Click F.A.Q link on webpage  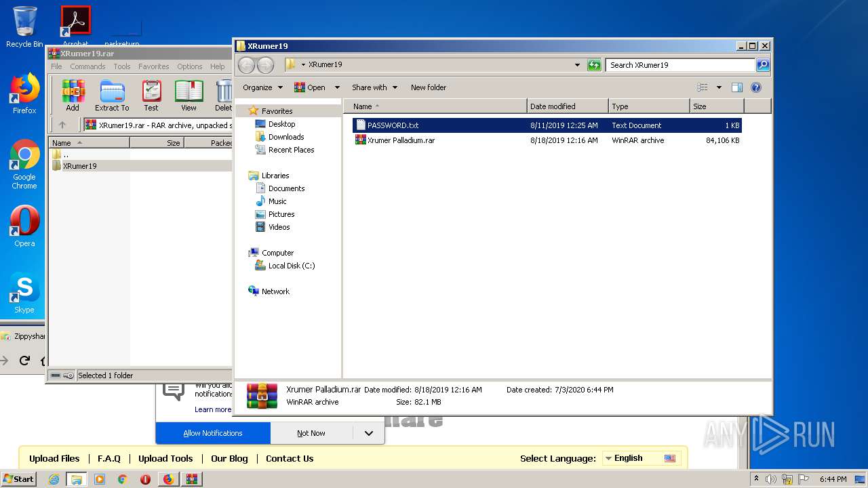pyautogui.click(x=108, y=458)
